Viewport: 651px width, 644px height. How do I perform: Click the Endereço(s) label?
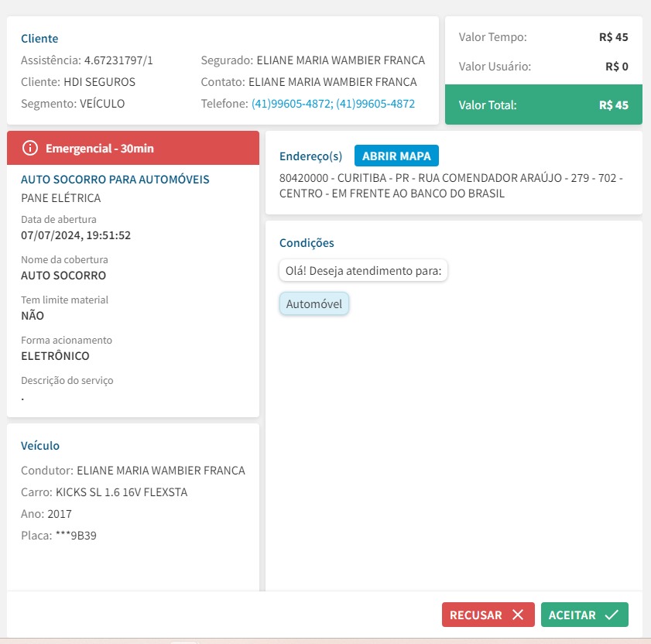coord(310,156)
